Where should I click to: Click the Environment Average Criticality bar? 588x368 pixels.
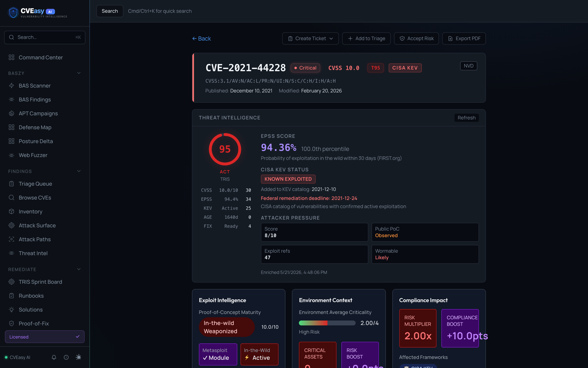tap(327, 323)
